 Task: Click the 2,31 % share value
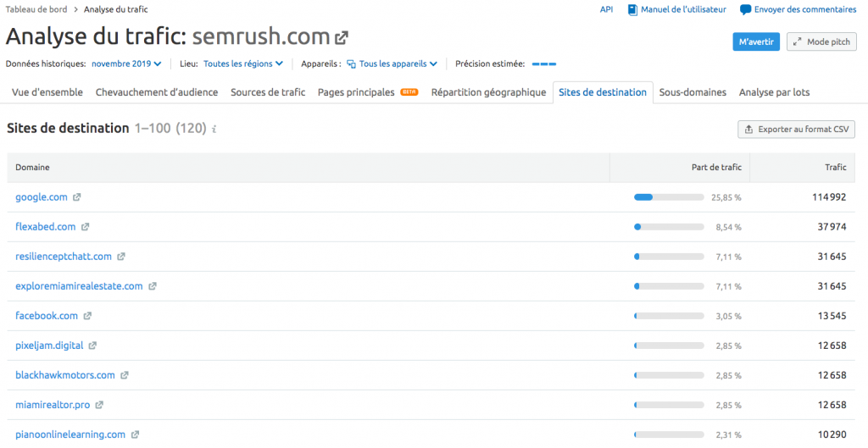[x=728, y=435]
